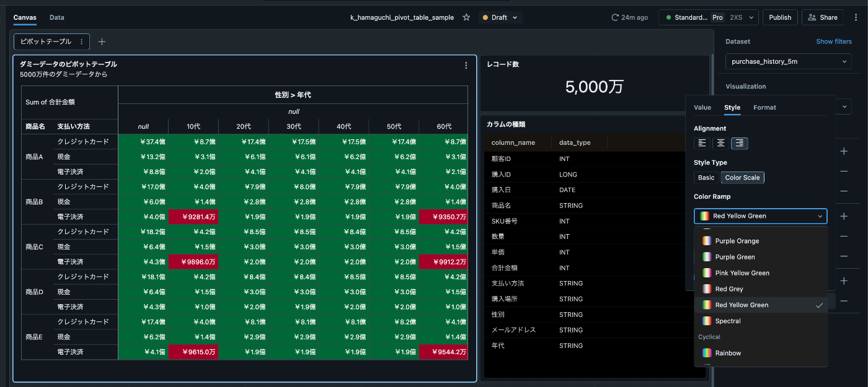Image resolution: width=868 pixels, height=387 pixels.
Task: Pick the Purple Orange color ramp
Action: point(761,241)
